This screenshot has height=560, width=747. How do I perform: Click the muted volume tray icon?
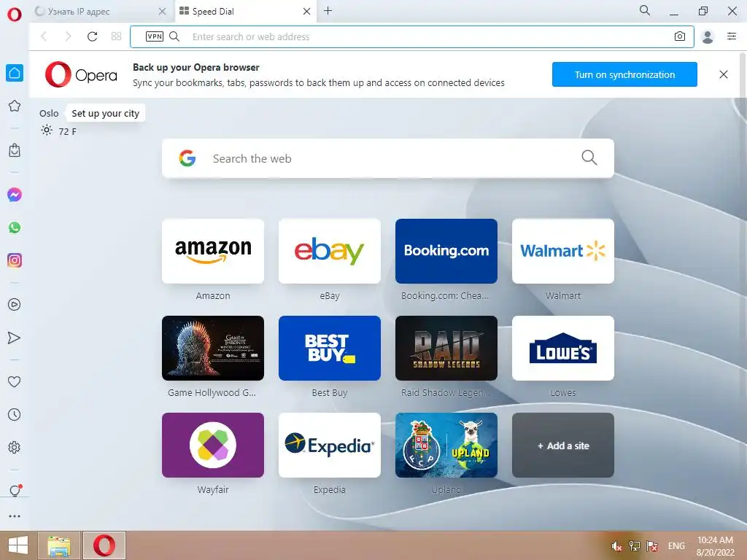pyautogui.click(x=617, y=546)
